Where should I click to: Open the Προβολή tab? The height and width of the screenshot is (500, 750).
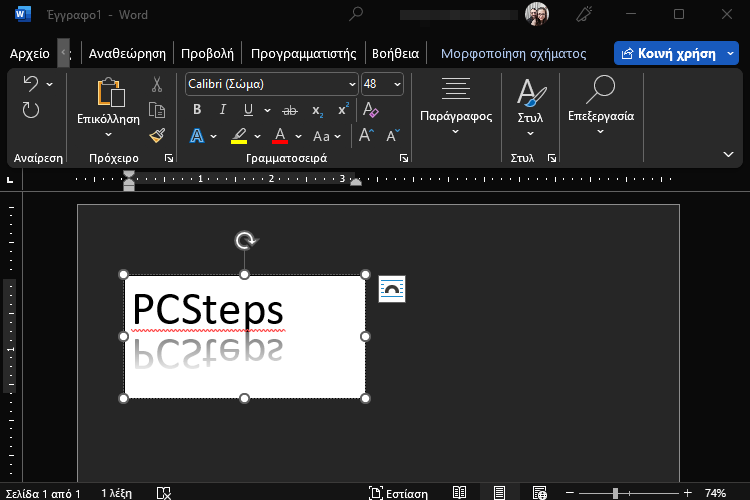pos(208,54)
